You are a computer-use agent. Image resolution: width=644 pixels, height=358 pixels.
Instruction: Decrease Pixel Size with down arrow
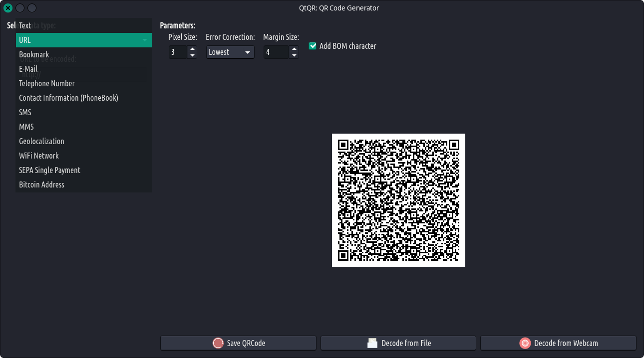[x=193, y=55]
